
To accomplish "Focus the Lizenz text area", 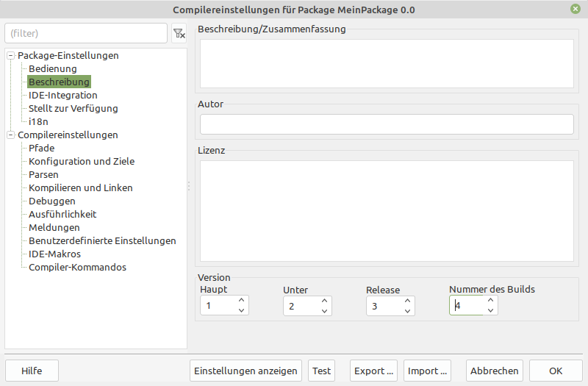I will 387,211.
